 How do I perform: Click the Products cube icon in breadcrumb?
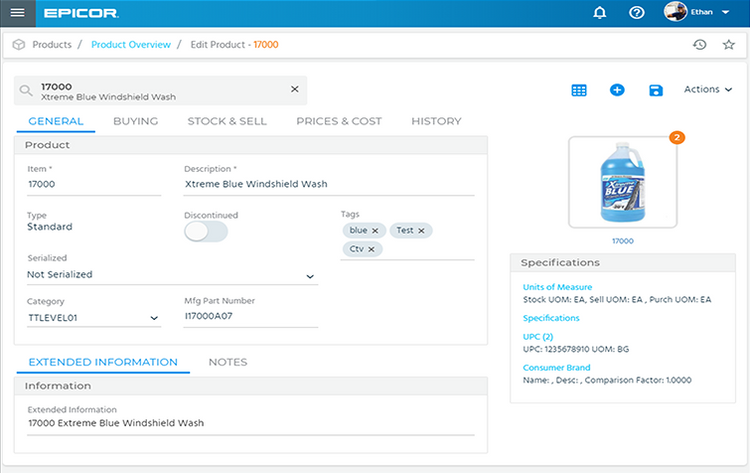pyautogui.click(x=19, y=44)
